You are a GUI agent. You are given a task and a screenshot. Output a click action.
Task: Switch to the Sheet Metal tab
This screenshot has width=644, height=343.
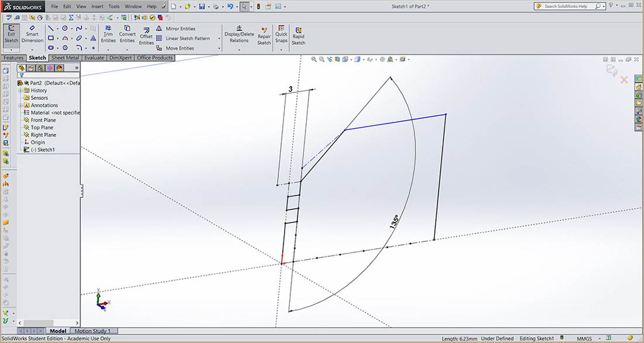pyautogui.click(x=65, y=58)
